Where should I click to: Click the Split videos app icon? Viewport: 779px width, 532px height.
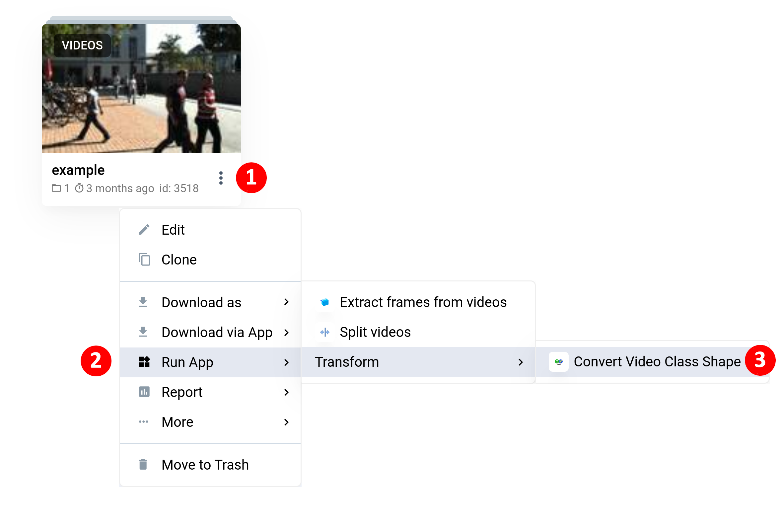tap(324, 332)
